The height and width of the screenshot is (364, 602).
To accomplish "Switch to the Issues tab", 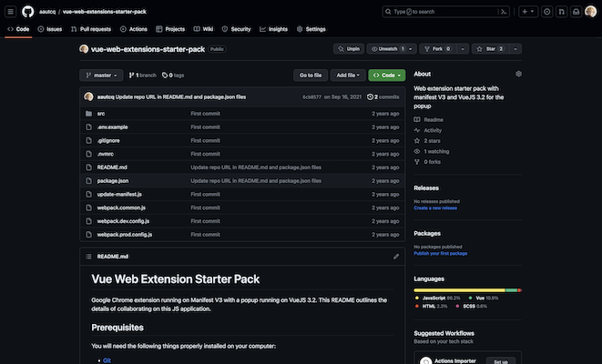I will tap(50, 29).
